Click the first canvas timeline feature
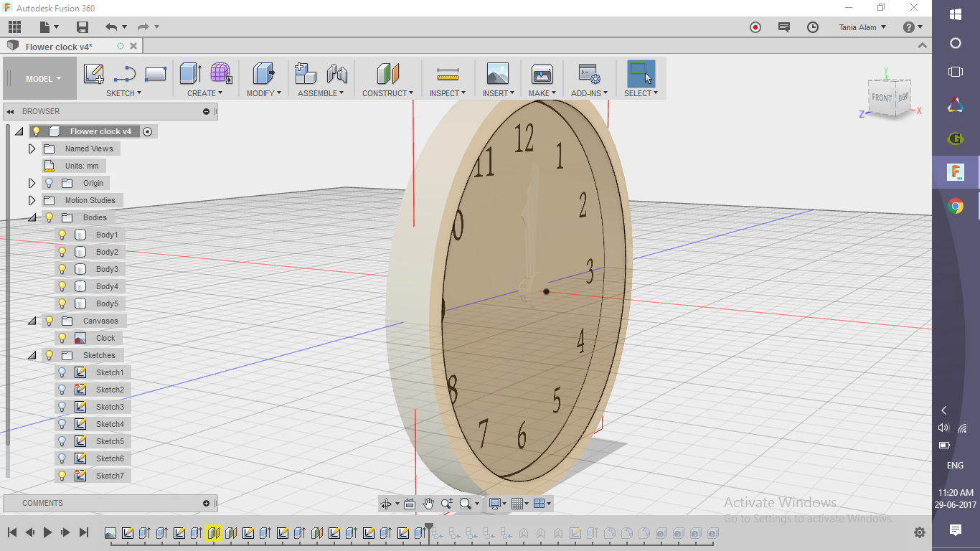 [x=110, y=533]
